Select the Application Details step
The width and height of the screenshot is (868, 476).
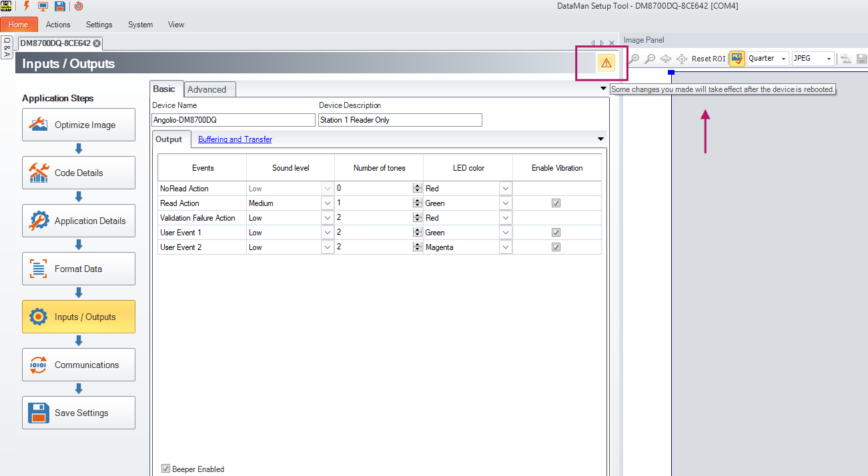tap(78, 221)
